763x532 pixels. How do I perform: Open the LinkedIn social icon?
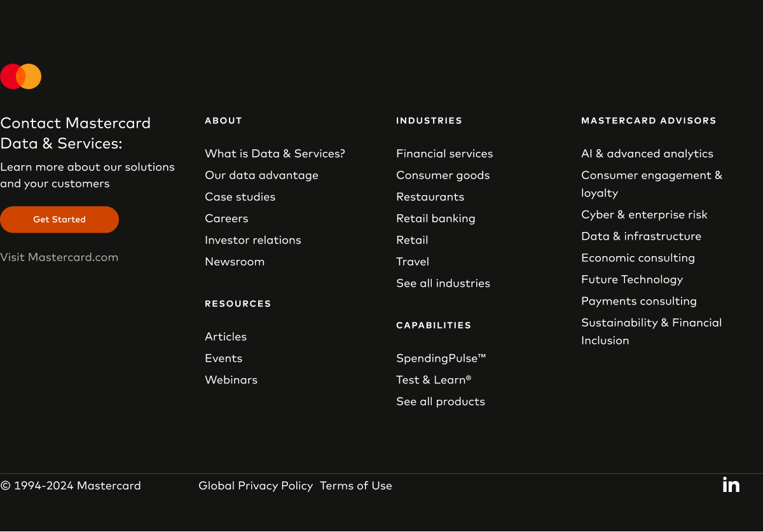click(731, 485)
